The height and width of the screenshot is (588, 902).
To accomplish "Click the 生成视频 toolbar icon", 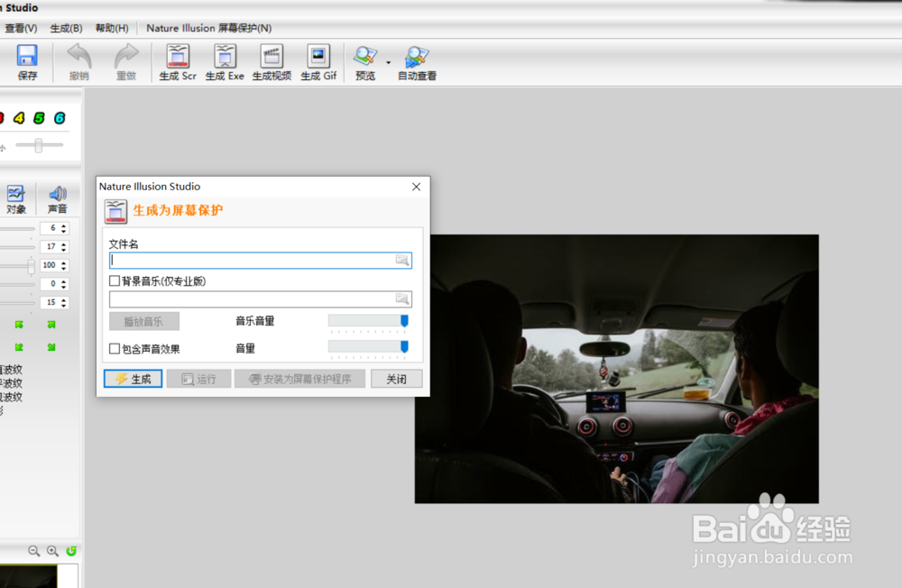I will (x=272, y=62).
